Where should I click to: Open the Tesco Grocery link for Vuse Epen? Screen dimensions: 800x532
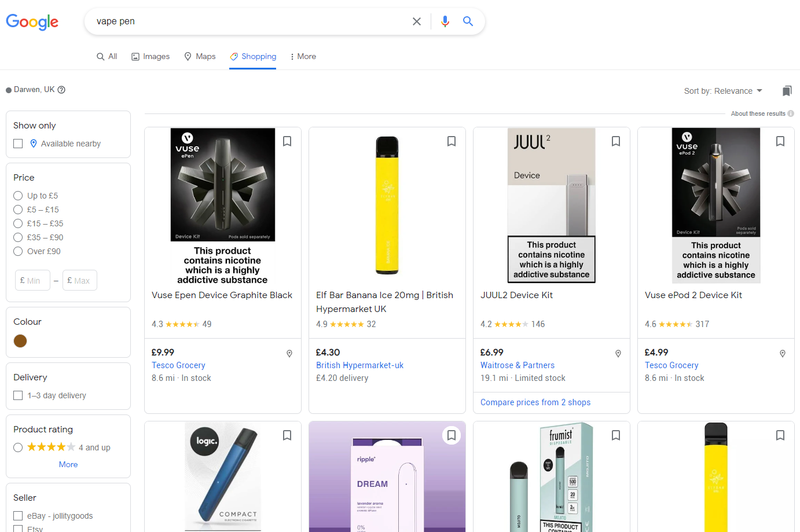178,365
